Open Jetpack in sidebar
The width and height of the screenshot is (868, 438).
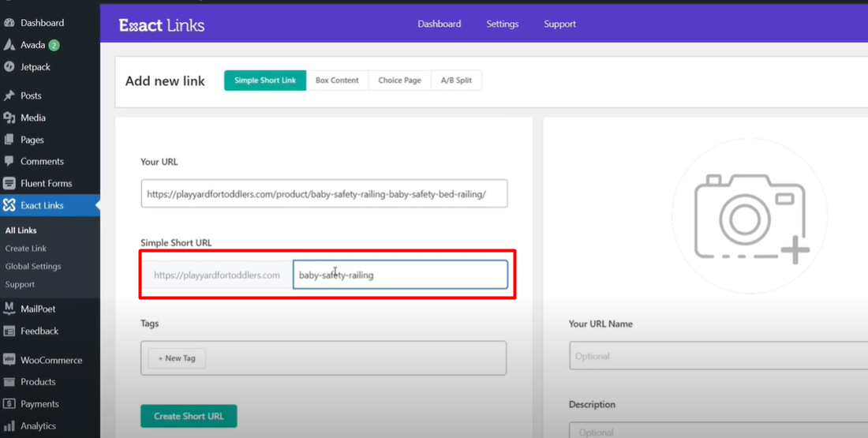[x=36, y=67]
